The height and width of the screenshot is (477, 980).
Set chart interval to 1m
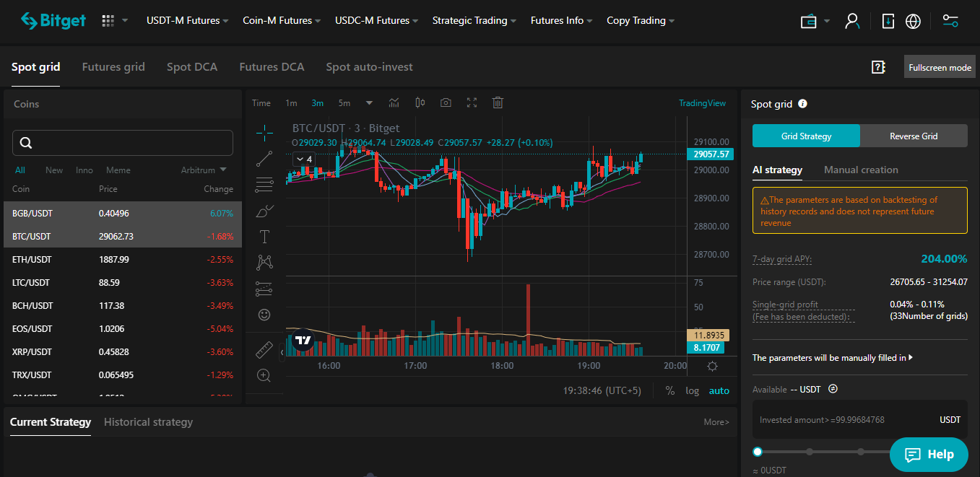pos(291,102)
